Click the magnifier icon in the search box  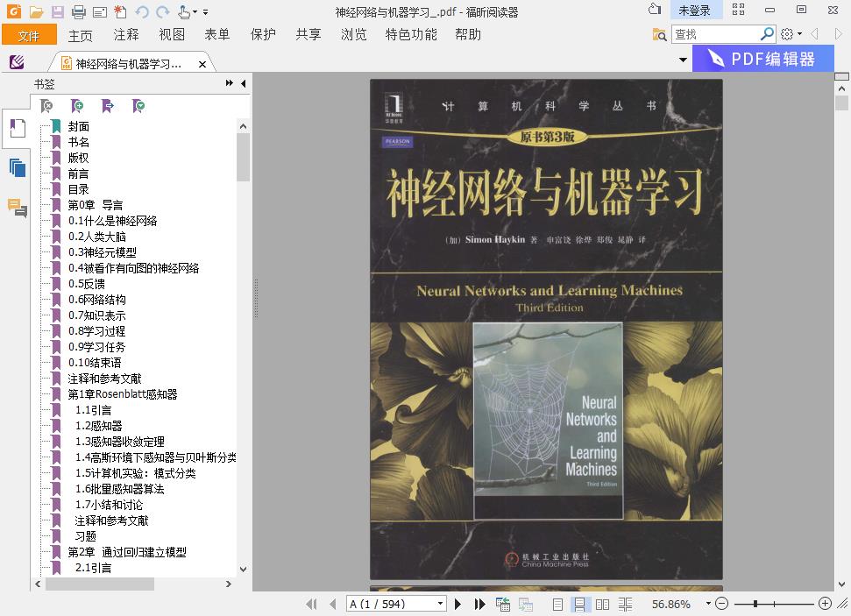767,33
